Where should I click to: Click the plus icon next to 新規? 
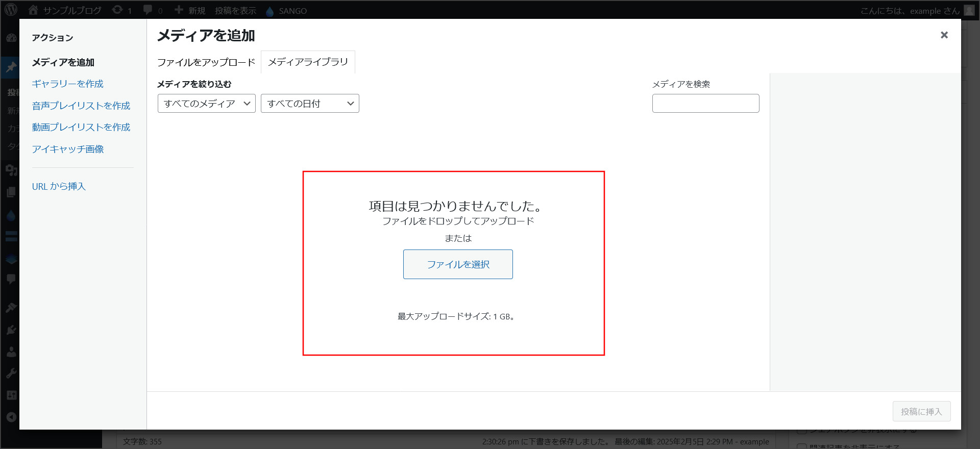tap(179, 10)
